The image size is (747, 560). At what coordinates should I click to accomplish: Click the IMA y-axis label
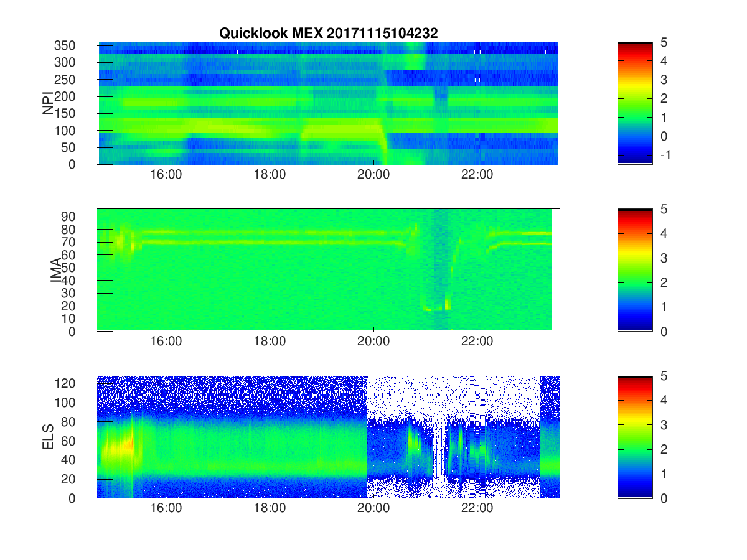57,270
